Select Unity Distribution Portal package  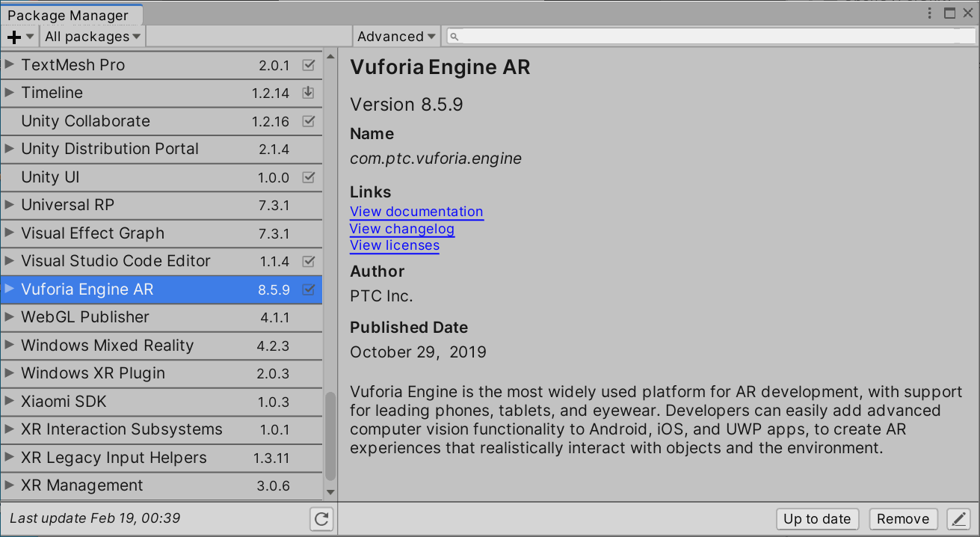[161, 149]
